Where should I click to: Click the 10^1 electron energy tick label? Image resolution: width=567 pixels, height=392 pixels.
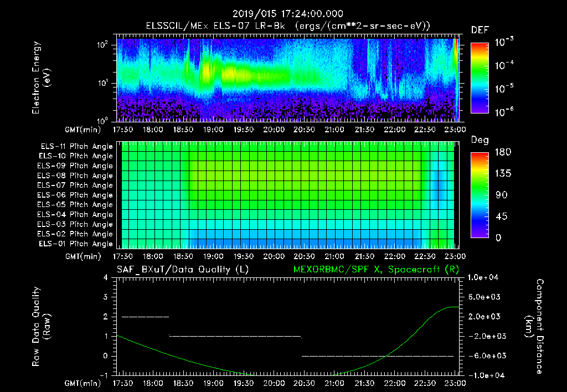[102, 83]
